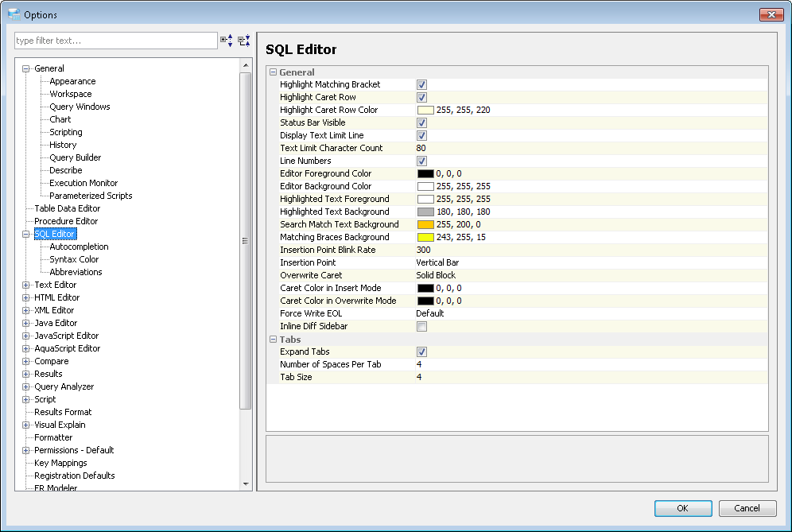Enable Inline Diff Sidebar checkbox
Screen dimensions: 792x532
[421, 326]
